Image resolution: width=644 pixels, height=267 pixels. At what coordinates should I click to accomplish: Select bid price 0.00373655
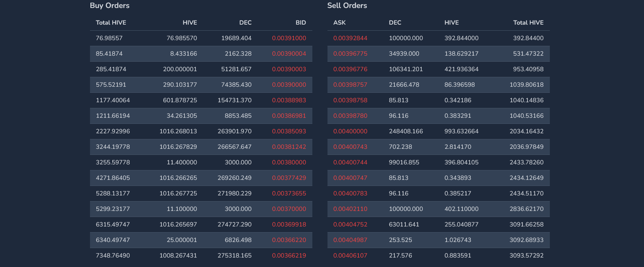289,194
